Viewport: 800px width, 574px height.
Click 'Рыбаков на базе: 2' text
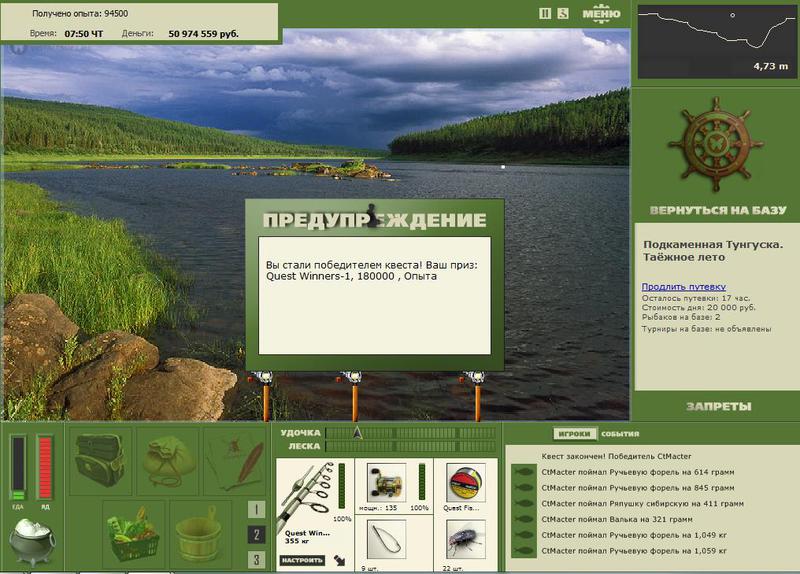click(681, 317)
